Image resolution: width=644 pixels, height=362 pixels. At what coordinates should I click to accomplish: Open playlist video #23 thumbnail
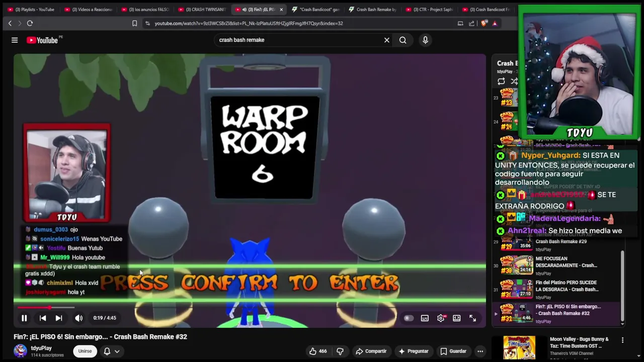[509, 98]
